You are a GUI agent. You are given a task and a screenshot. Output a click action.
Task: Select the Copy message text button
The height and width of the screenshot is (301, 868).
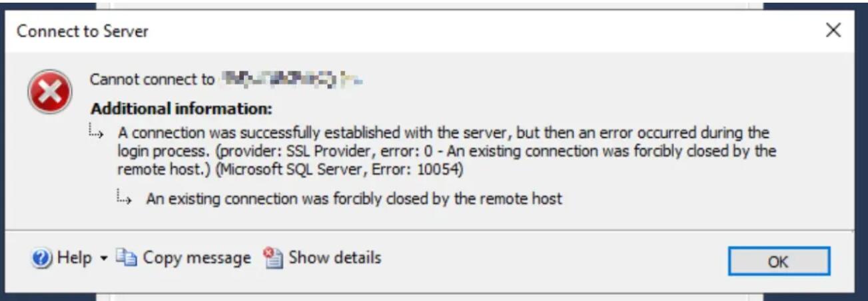pos(197,258)
